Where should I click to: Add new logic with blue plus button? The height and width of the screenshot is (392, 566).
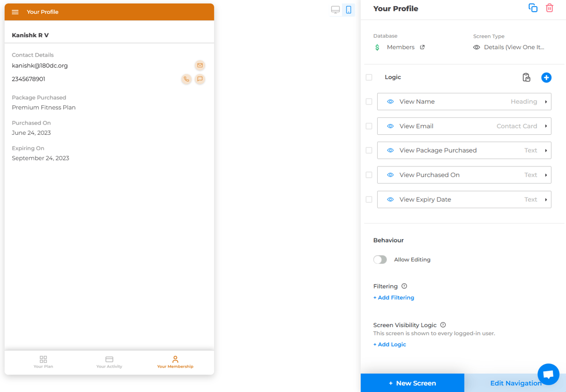click(546, 77)
